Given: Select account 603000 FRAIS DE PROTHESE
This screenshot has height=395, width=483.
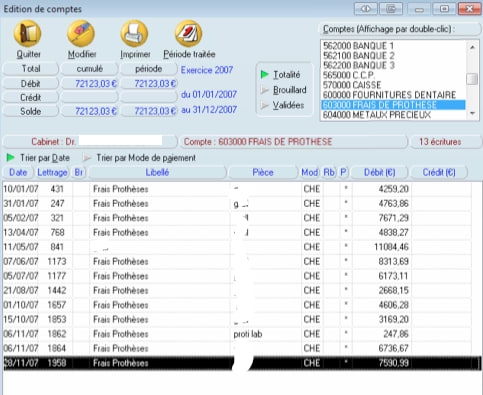Looking at the screenshot, I should [x=394, y=105].
